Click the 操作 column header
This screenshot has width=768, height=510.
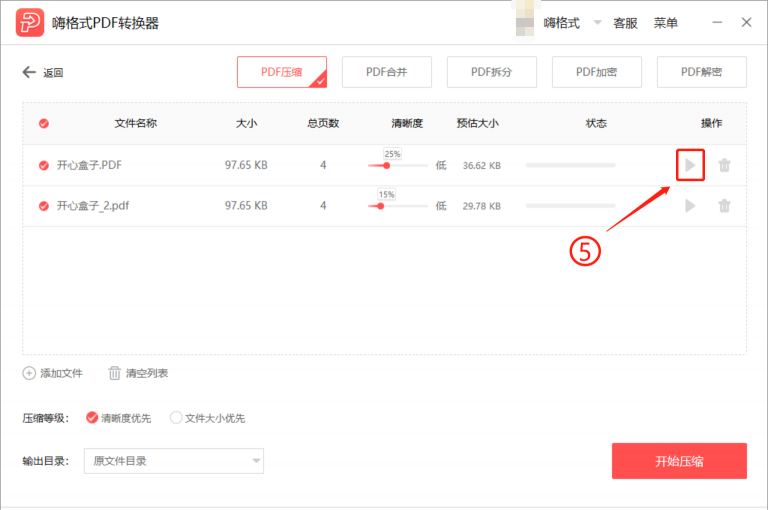point(712,123)
